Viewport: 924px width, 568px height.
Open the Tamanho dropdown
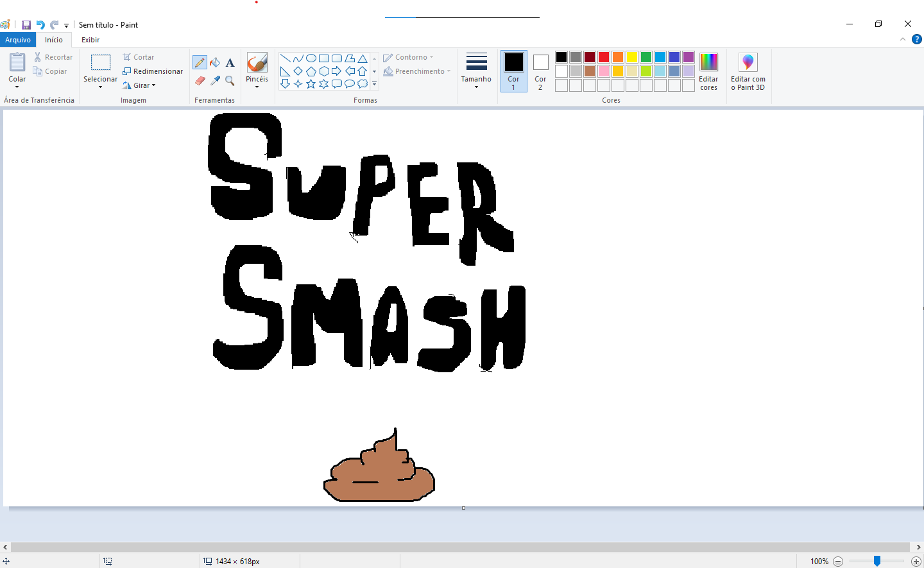(476, 71)
